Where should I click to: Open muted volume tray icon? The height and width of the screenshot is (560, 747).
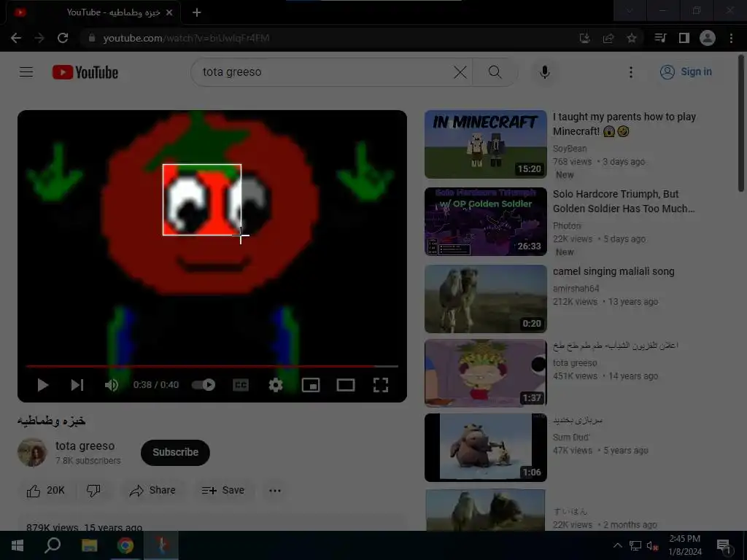[651, 545]
